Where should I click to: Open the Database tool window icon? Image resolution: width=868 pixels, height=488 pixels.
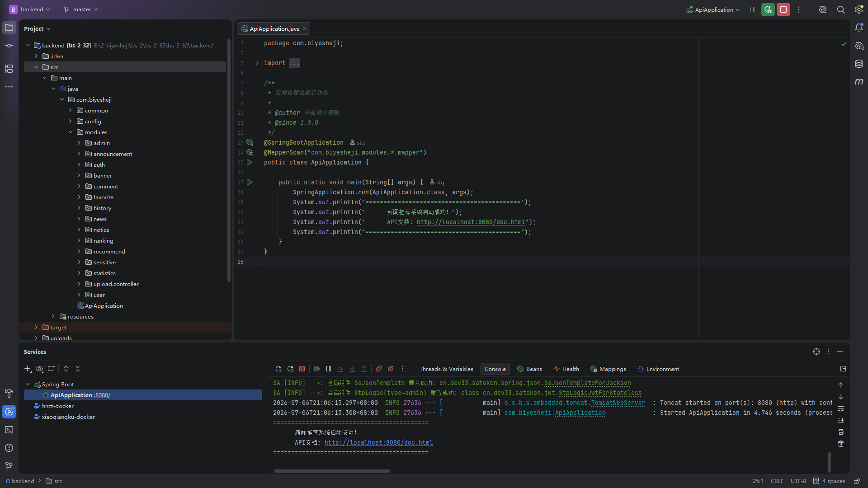pyautogui.click(x=859, y=64)
